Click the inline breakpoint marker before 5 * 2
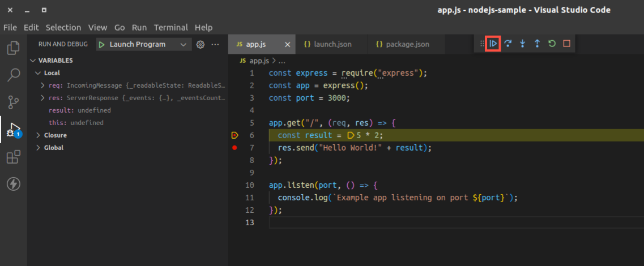Screen dimensions: 644x266 coord(351,135)
